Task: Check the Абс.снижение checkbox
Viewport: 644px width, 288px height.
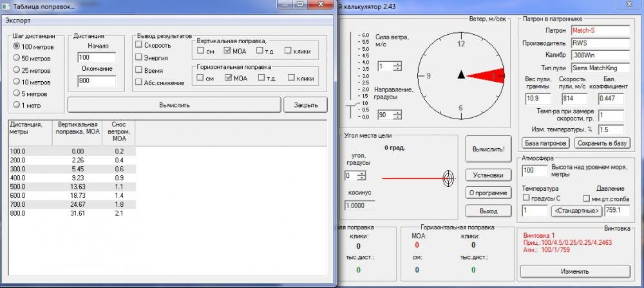Action: coord(138,82)
